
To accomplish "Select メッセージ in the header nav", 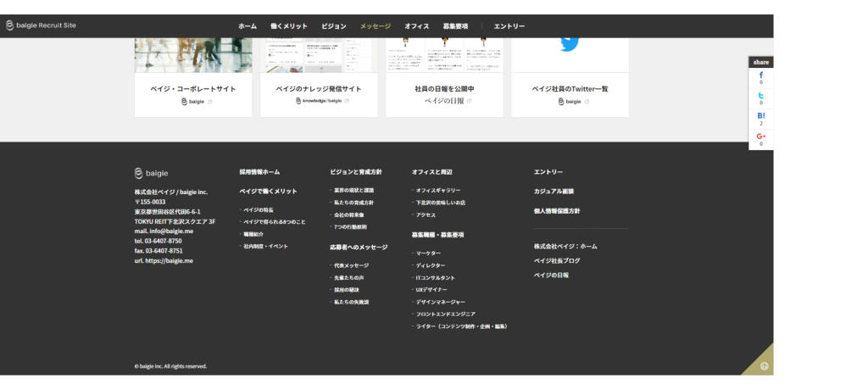I will tap(376, 26).
